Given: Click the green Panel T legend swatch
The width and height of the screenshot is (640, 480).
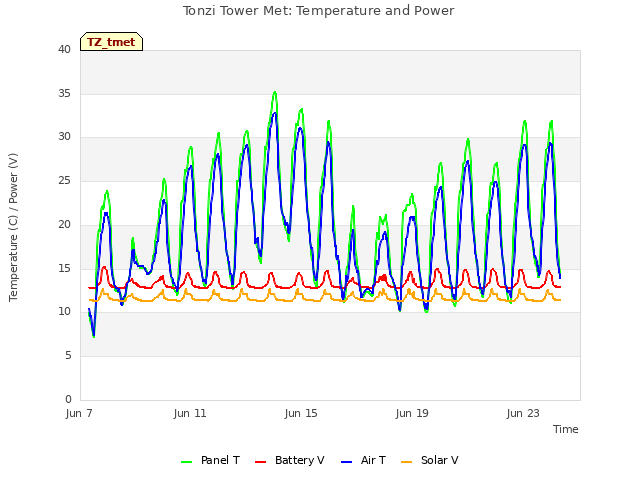Looking at the screenshot, I should [187, 462].
